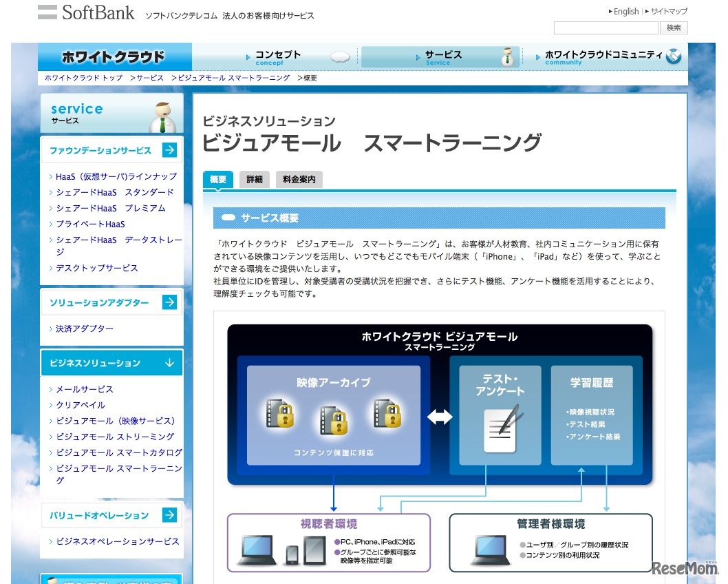
Task: Click the SoftBank logo
Action: coord(86,12)
